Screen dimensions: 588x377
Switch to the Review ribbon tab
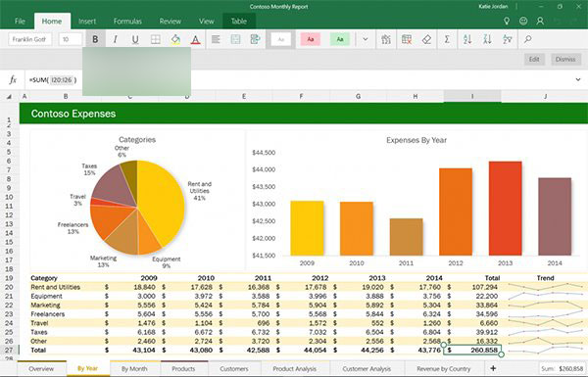[171, 22]
